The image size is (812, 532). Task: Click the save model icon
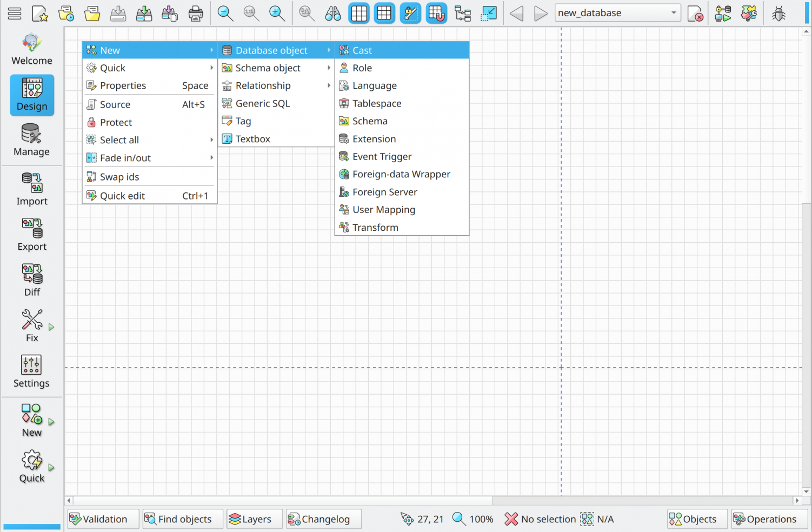(118, 13)
